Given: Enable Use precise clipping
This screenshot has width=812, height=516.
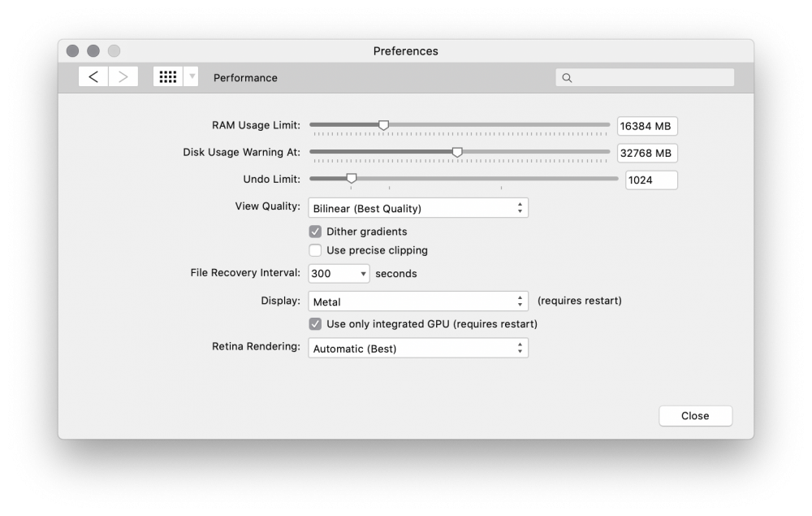Looking at the screenshot, I should click(x=315, y=250).
